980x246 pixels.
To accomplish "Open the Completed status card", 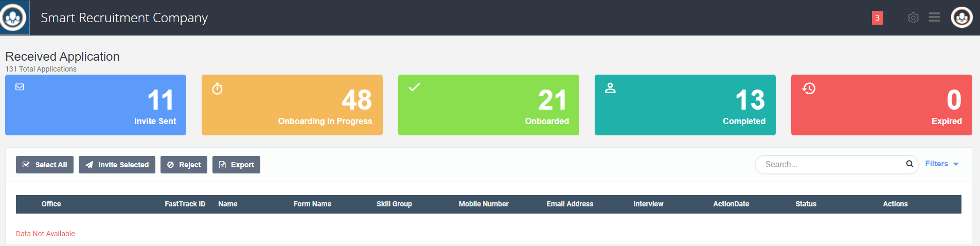I will 685,105.
